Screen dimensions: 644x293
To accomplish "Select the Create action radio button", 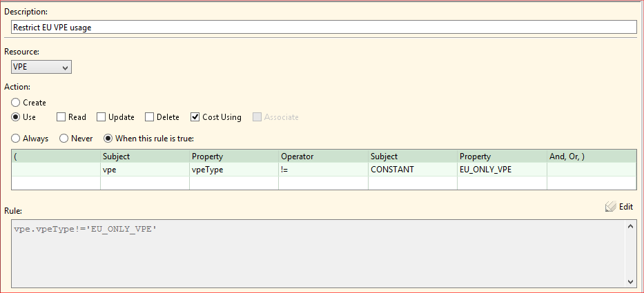I will (x=16, y=102).
